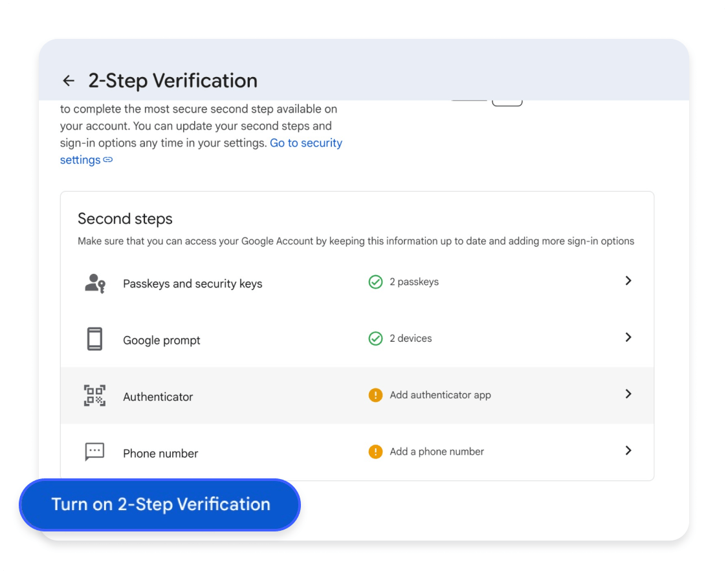Click the green checkmark beside 2 passkeys
728x580 pixels.
[375, 282]
